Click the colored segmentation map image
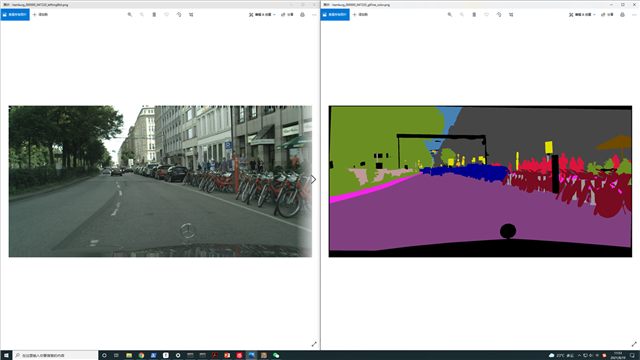 click(x=480, y=181)
